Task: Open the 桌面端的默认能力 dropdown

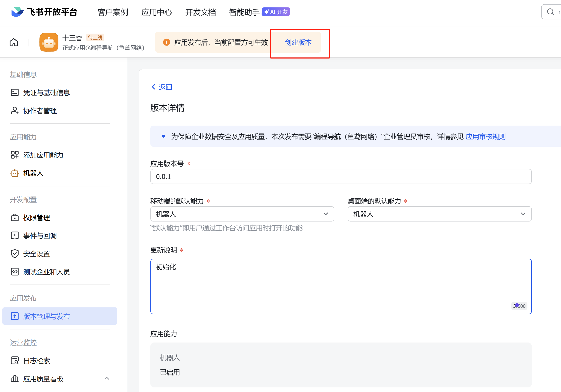Action: (x=439, y=214)
